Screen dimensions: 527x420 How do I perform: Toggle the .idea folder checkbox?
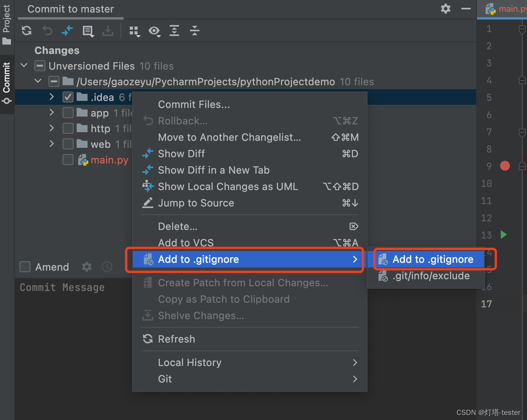click(x=68, y=97)
